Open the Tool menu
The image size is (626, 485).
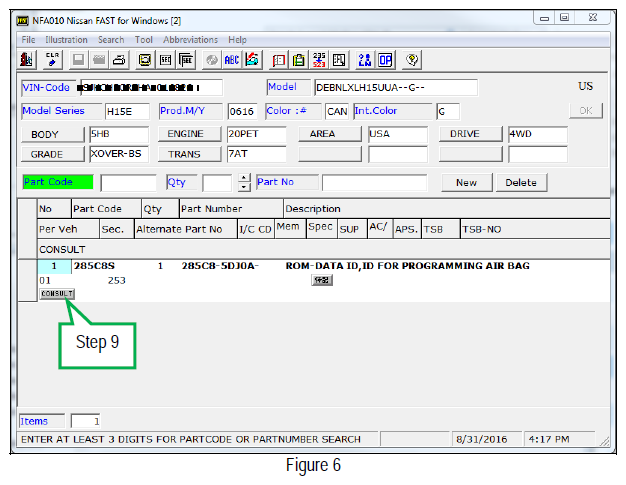(x=143, y=40)
